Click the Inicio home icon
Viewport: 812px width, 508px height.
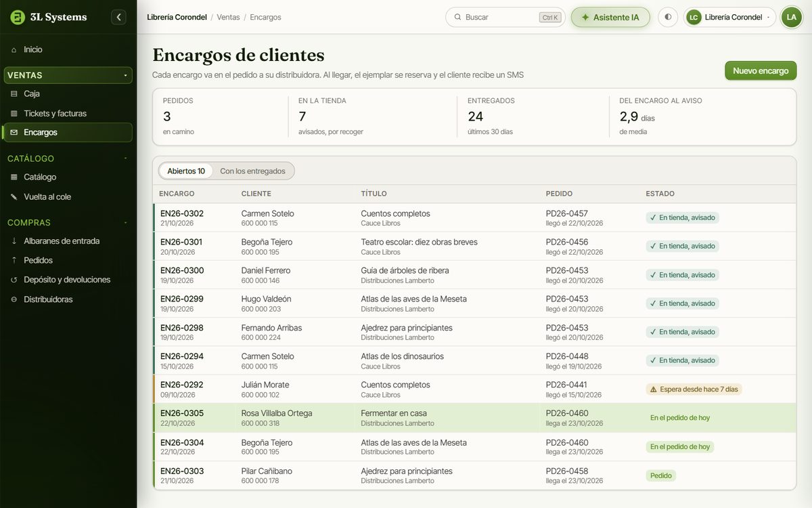[x=14, y=49]
